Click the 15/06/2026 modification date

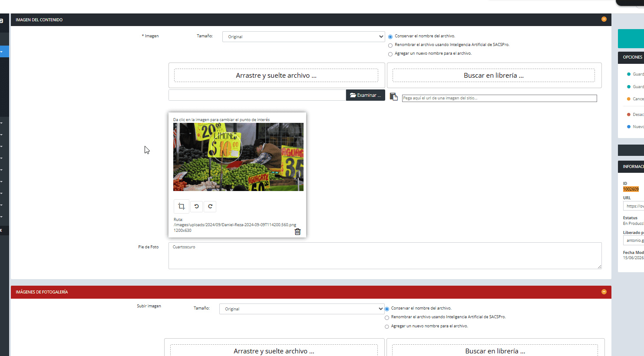[x=634, y=258]
